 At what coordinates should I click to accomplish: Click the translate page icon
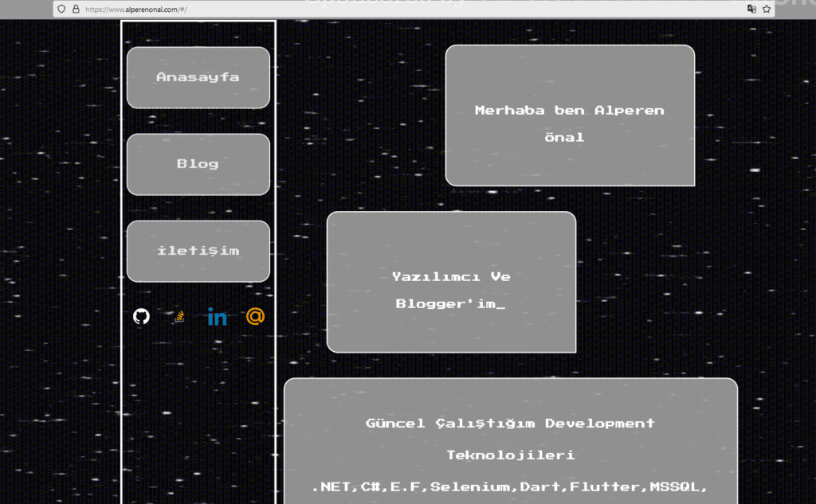751,9
